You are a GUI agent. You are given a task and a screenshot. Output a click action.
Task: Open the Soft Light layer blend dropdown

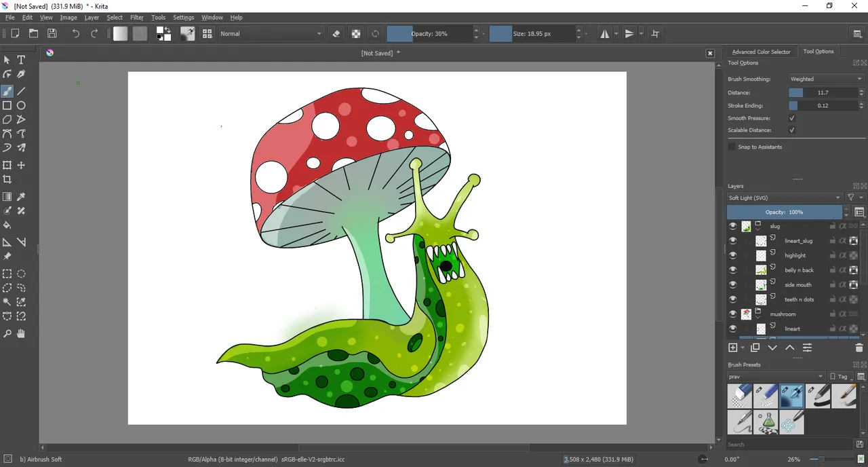coord(784,198)
